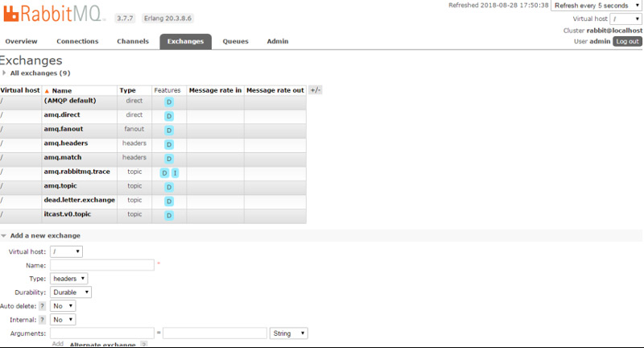Open the Refresh every 5 seconds dropdown

[597, 6]
